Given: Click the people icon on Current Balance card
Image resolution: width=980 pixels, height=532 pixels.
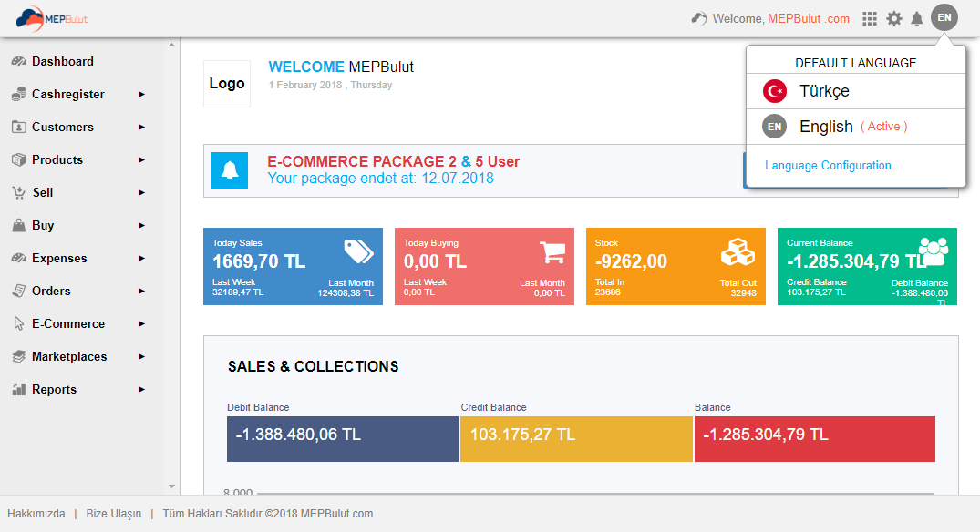Looking at the screenshot, I should (x=934, y=252).
